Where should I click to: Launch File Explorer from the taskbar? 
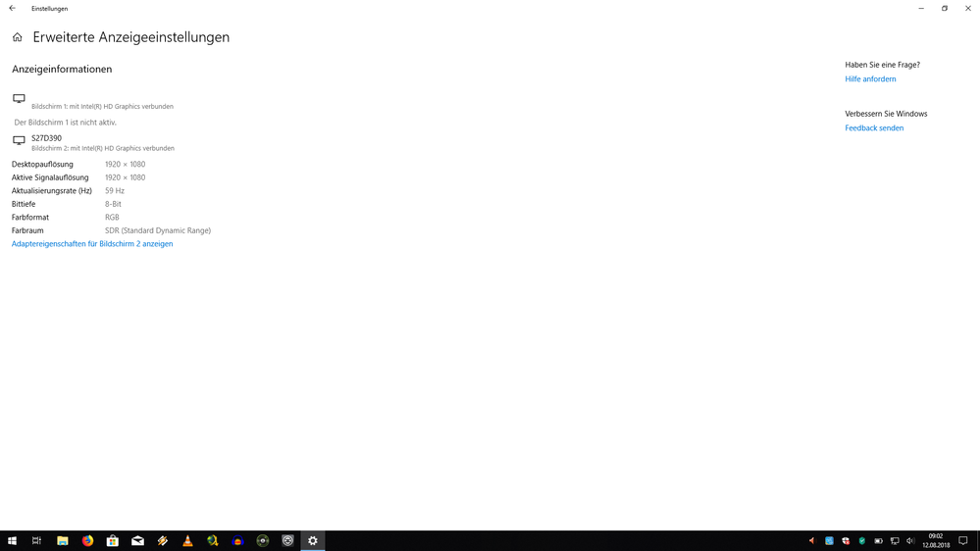62,541
